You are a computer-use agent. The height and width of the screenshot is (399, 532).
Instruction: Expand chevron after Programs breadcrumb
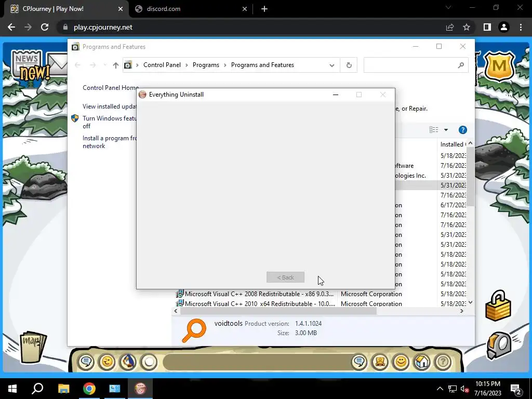coord(225,65)
